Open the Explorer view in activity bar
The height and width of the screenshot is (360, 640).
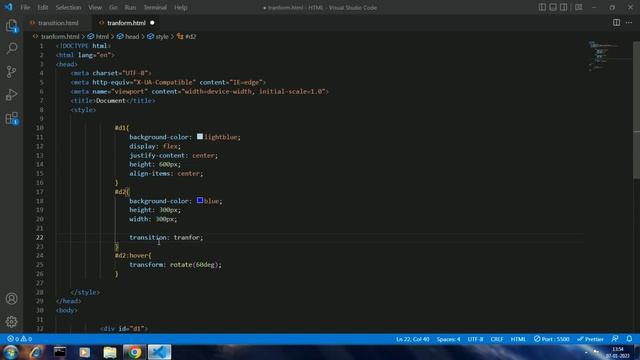point(11,26)
